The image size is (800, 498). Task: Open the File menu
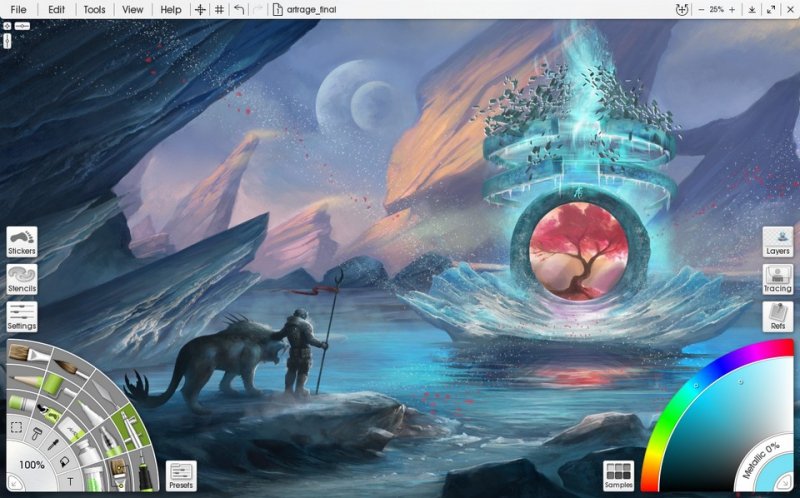18,9
